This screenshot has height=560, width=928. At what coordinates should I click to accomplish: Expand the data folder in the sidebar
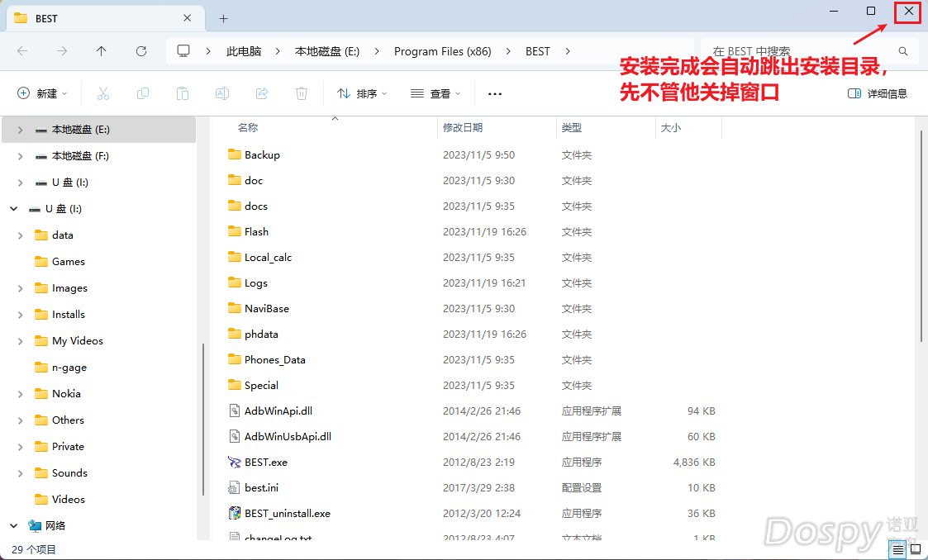[x=20, y=235]
